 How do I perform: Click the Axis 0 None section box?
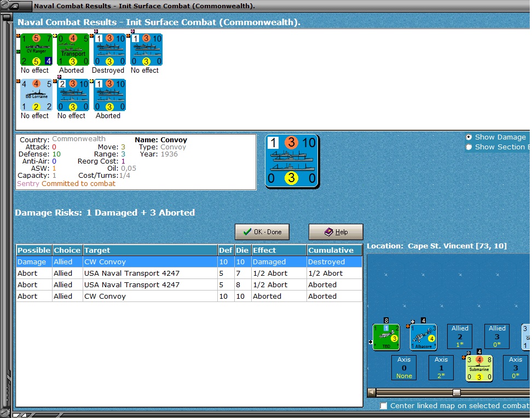coord(404,368)
